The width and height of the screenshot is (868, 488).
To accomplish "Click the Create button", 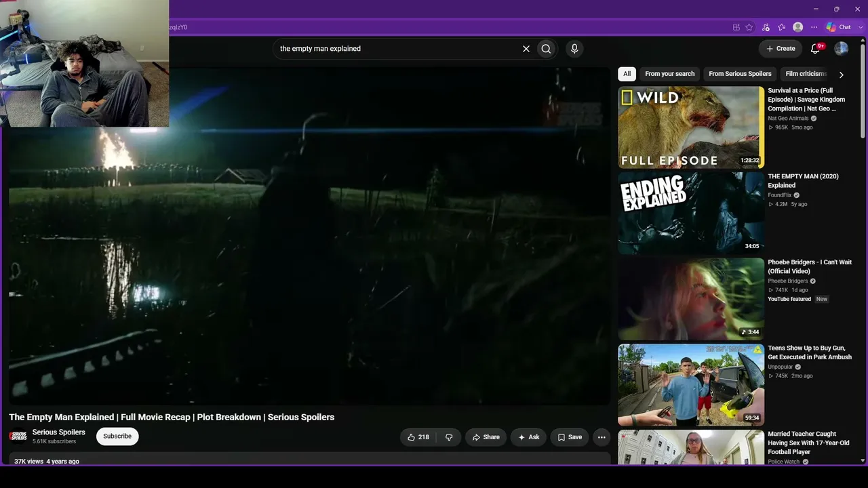I will pyautogui.click(x=781, y=49).
